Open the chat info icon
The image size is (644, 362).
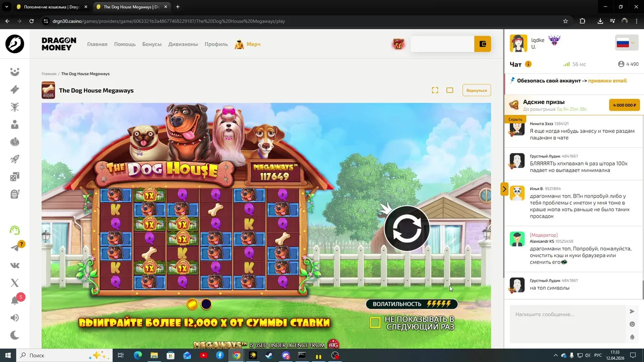(528, 64)
